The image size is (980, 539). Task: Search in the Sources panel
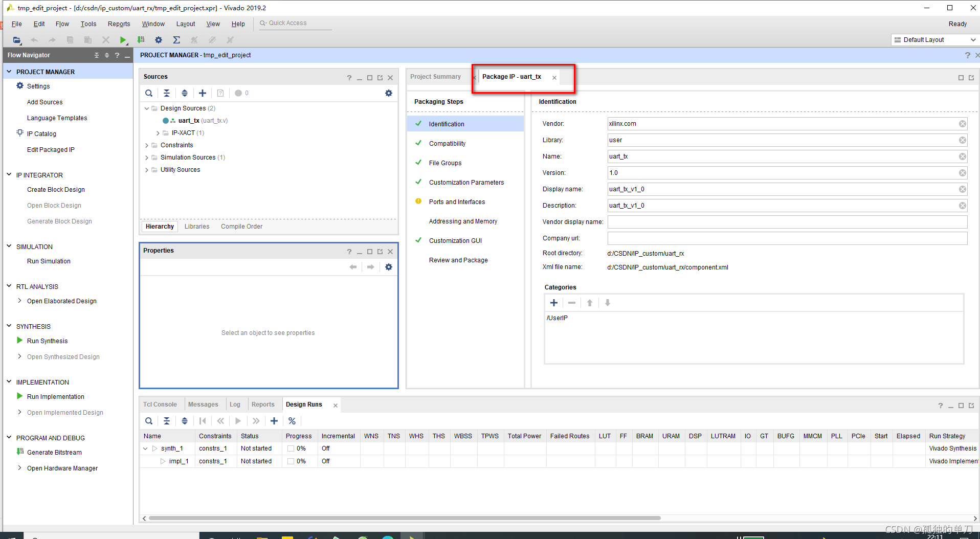click(x=149, y=93)
